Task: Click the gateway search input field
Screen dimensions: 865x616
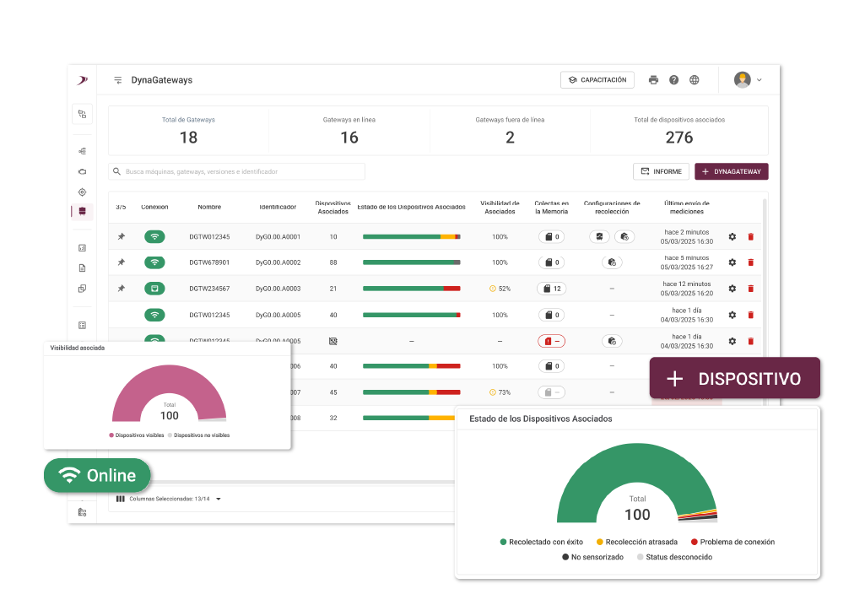Action: (x=236, y=171)
